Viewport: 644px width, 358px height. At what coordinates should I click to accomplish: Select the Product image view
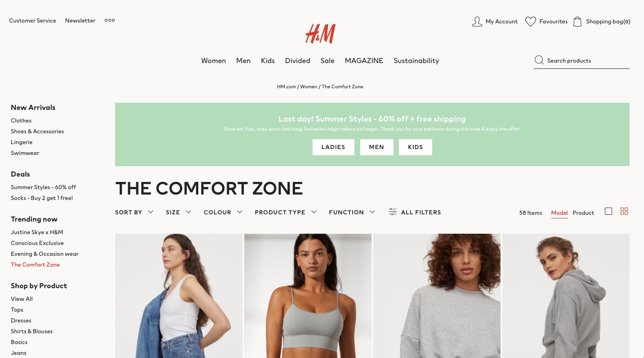pos(583,213)
